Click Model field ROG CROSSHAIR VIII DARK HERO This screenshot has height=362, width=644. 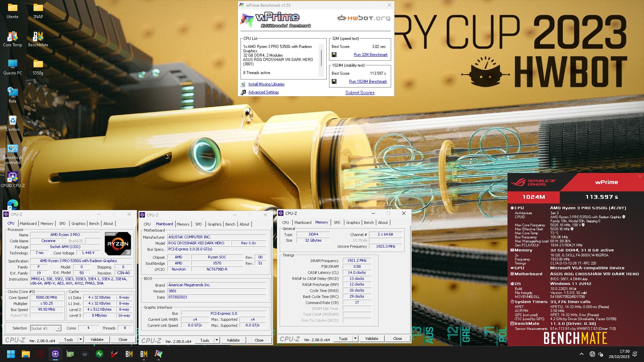[199, 243]
